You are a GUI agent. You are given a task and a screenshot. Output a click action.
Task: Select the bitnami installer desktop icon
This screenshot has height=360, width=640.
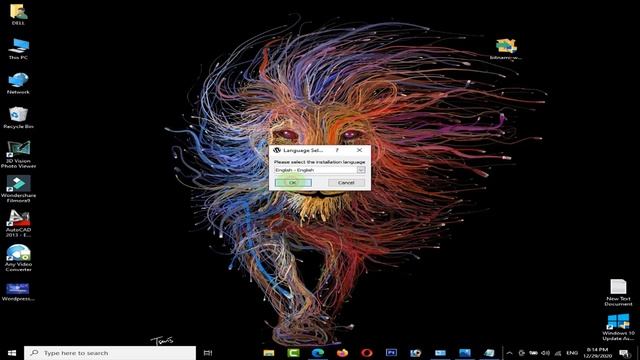(506, 49)
